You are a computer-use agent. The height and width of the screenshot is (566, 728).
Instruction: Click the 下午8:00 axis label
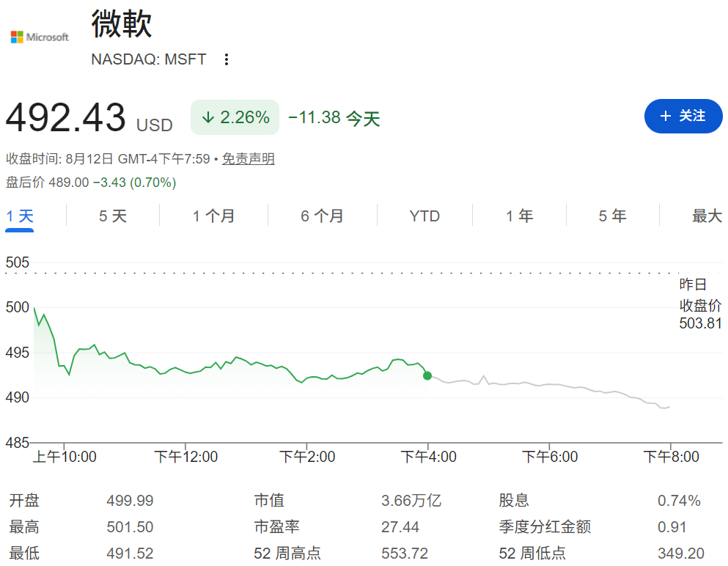click(x=671, y=457)
